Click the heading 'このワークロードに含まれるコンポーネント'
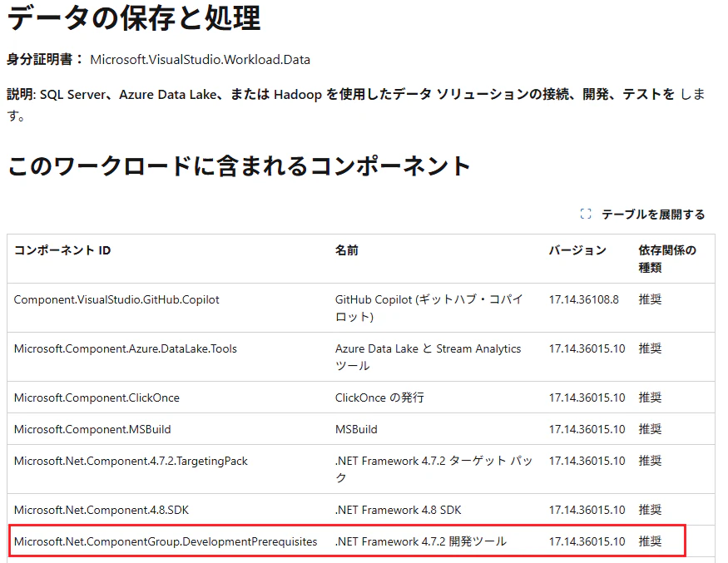 point(239,166)
